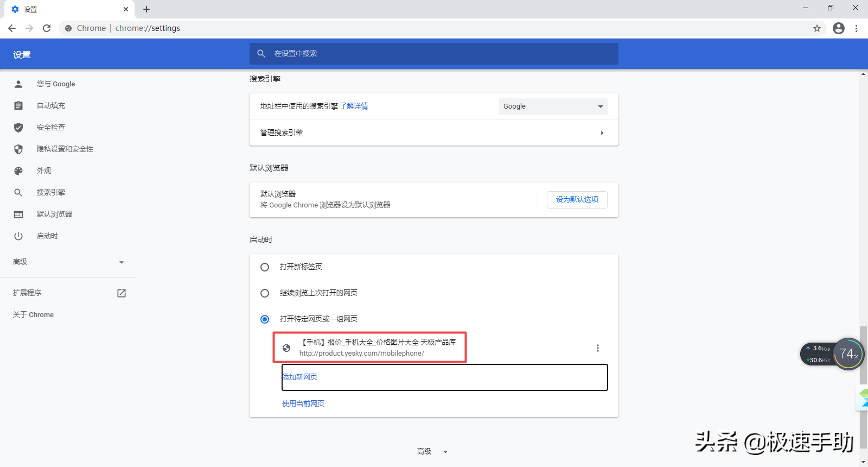Click the network speed monitor widget
The image size is (868, 467).
pyautogui.click(x=832, y=354)
